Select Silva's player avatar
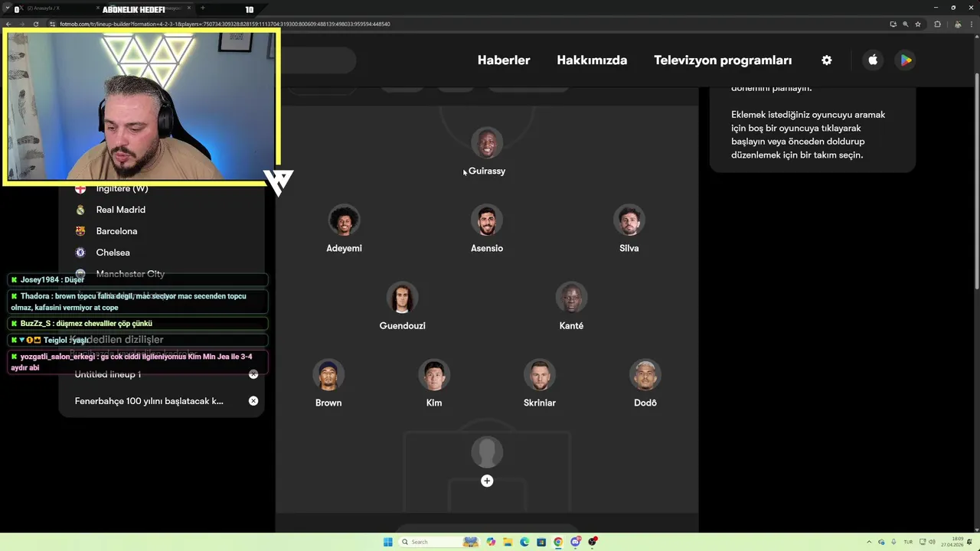980x551 pixels. pyautogui.click(x=629, y=220)
